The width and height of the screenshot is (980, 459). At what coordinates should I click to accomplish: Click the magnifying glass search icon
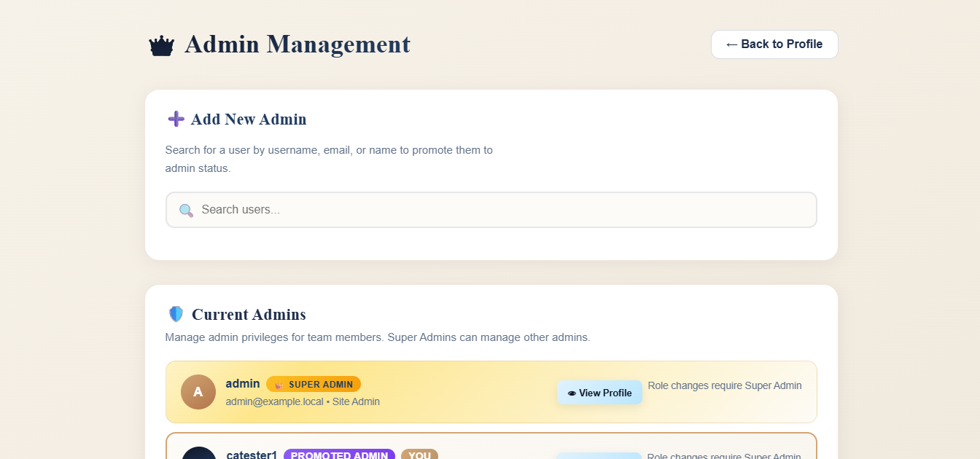tap(186, 211)
